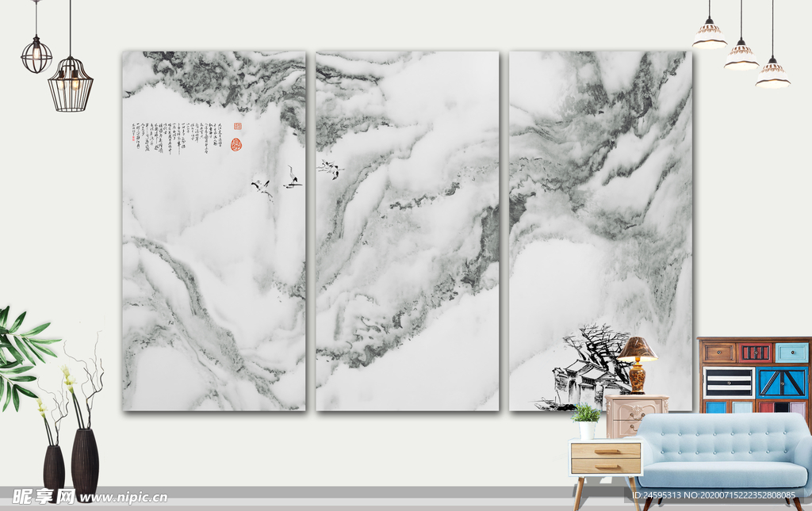
Task: Click the left ink landscape painting panel
Action: click(214, 231)
